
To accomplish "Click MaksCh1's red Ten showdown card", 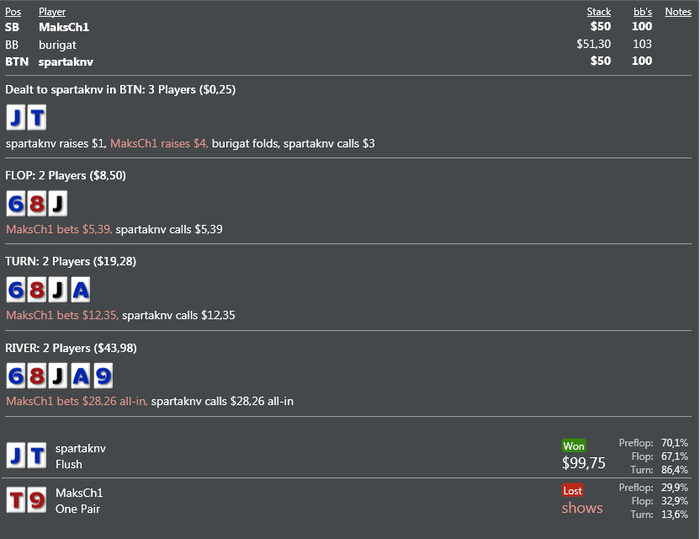I will [16, 500].
